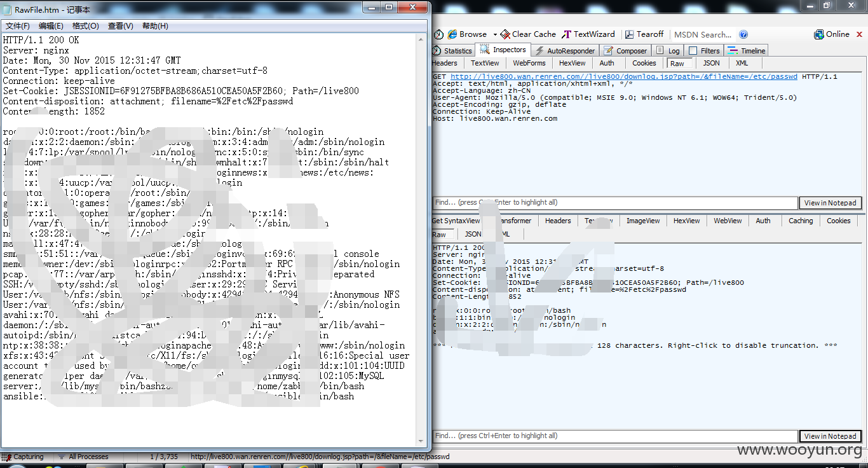
Task: Open the dropdown arrow beside Browse
Action: click(x=494, y=34)
